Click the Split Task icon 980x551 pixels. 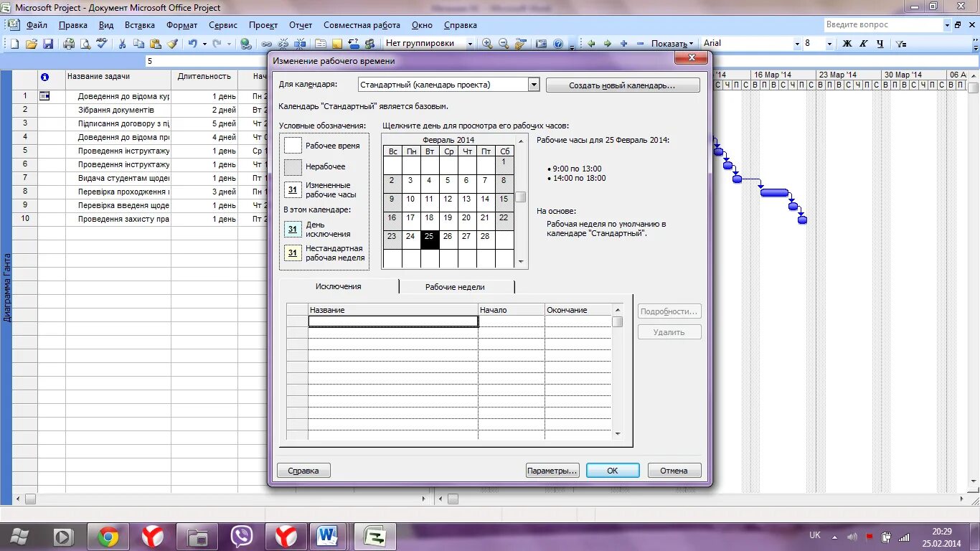(x=300, y=44)
